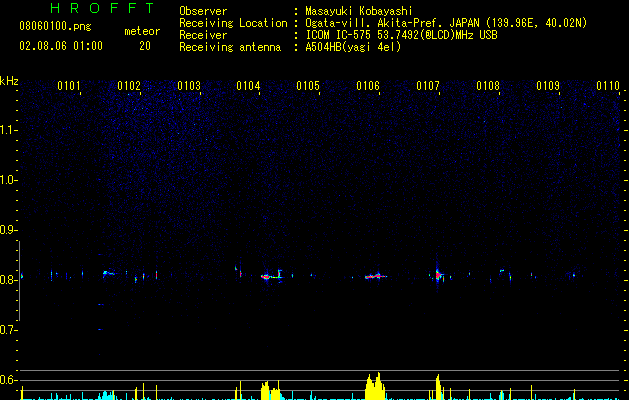Click the 0.9 kHz axis label
The height and width of the screenshot is (400, 629).
click(x=7, y=230)
